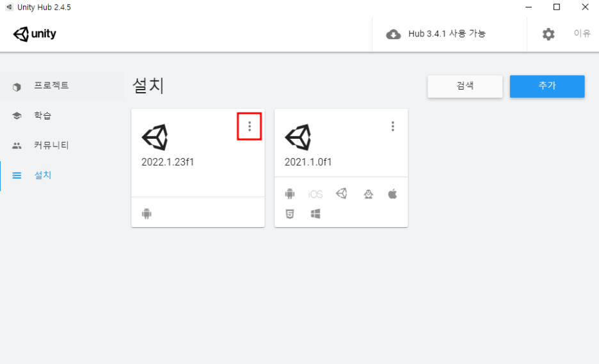Open the 이유 account menu
Viewport: 599px width, 364px height.
(x=582, y=34)
